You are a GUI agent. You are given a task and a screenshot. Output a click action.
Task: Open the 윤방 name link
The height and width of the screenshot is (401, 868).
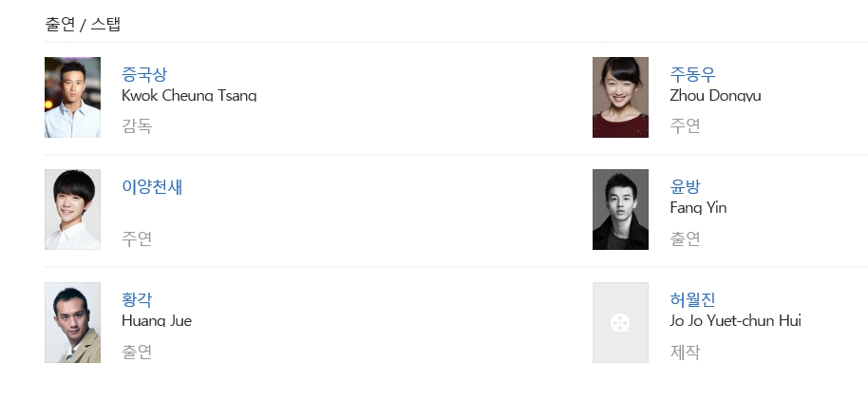(x=685, y=187)
